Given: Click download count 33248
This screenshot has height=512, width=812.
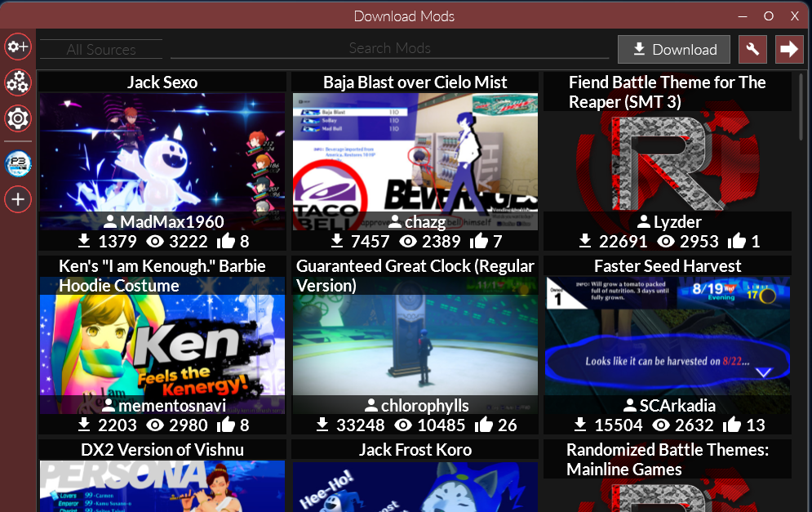Looking at the screenshot, I should [361, 425].
